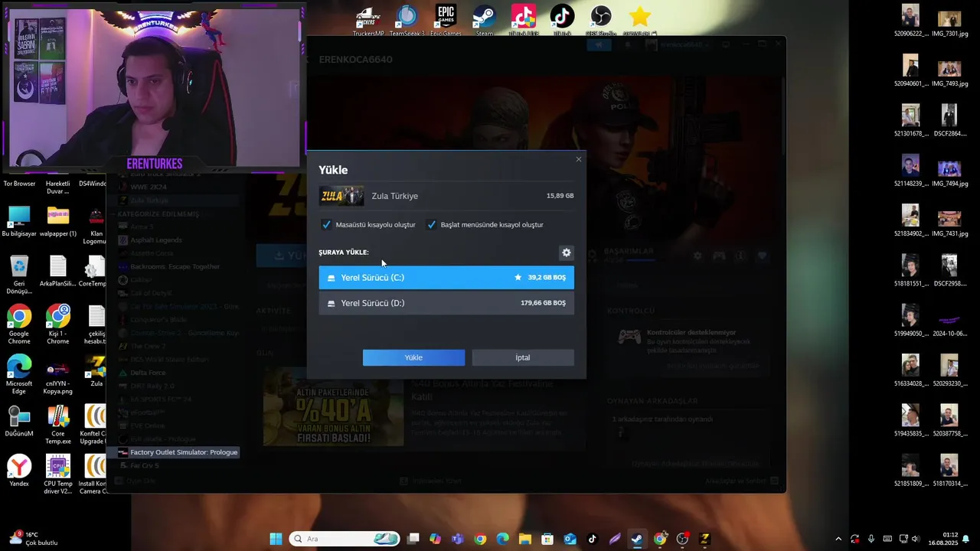This screenshot has height=551, width=980.
Task: Open Microsoft Copilot taskbar icon
Action: coord(436,539)
